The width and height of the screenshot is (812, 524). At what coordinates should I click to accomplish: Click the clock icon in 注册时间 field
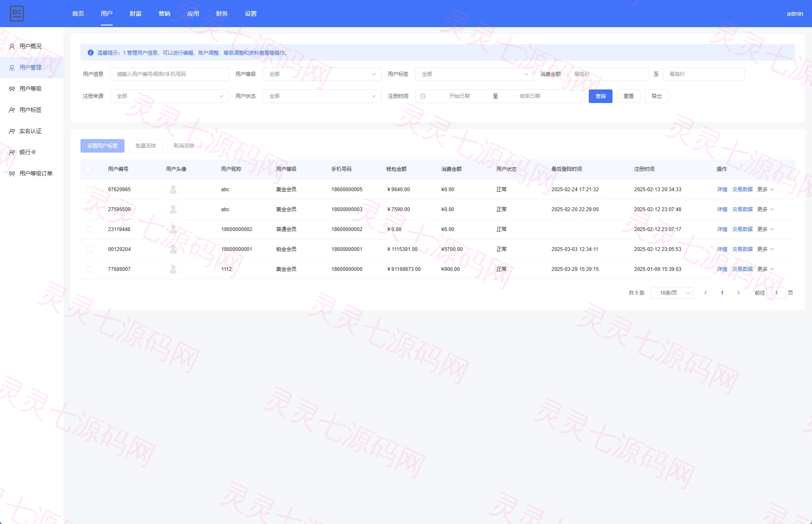pyautogui.click(x=423, y=96)
